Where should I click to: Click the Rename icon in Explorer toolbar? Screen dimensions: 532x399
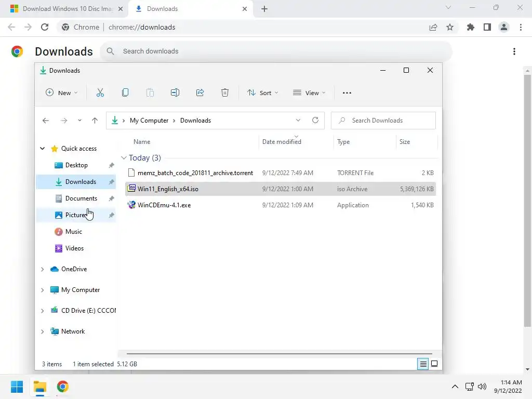tap(175, 92)
